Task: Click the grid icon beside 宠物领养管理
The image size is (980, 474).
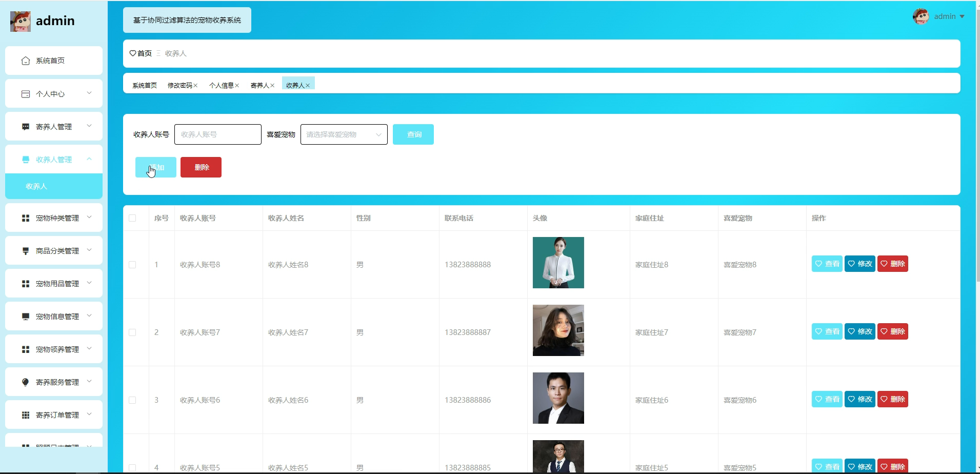Action: coord(26,349)
